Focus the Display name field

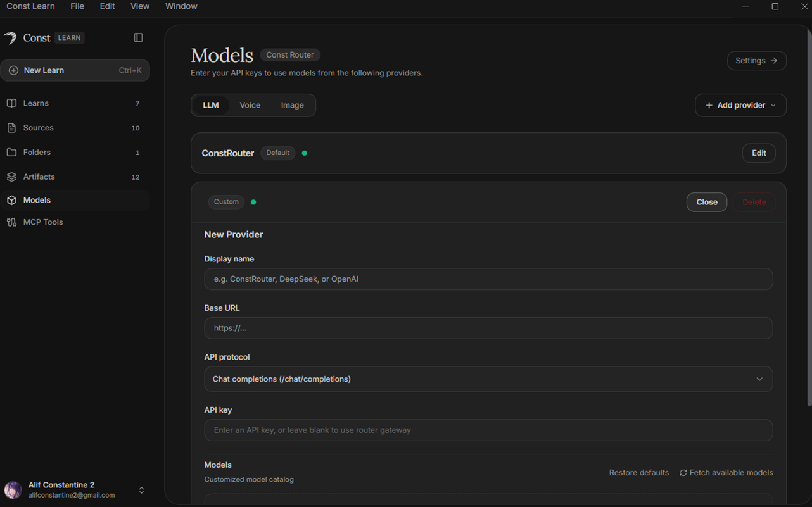[488, 279]
